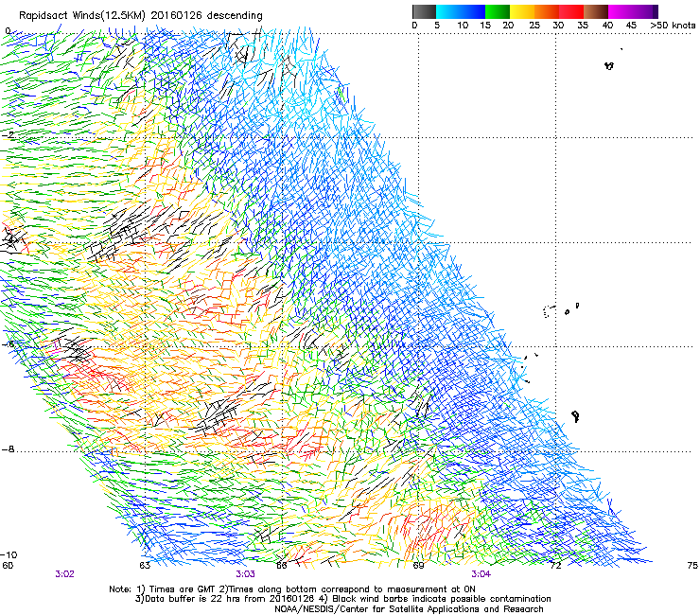
Task: Click the '30' label under the color bar
Action: click(x=558, y=26)
